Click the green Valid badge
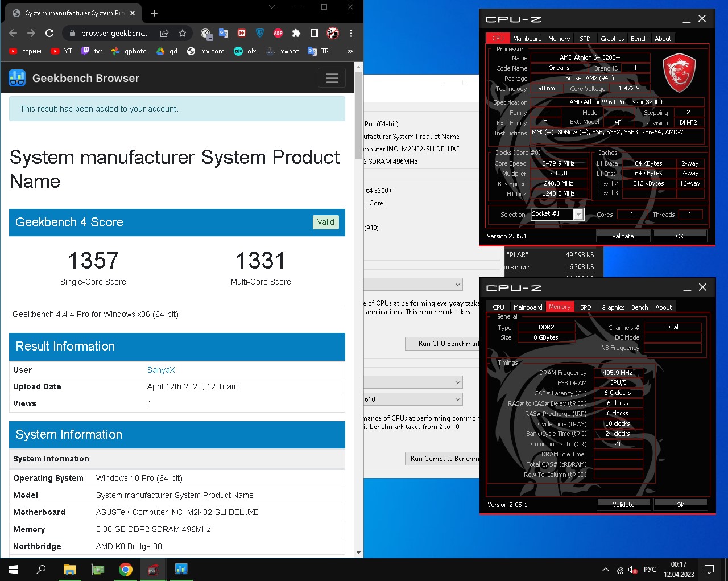 coord(326,222)
